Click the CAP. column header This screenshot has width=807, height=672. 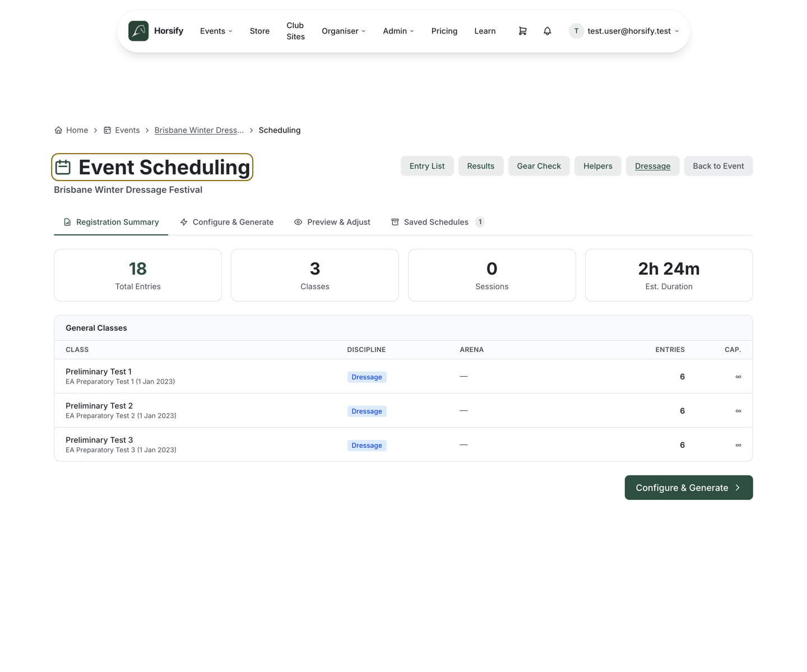732,350
